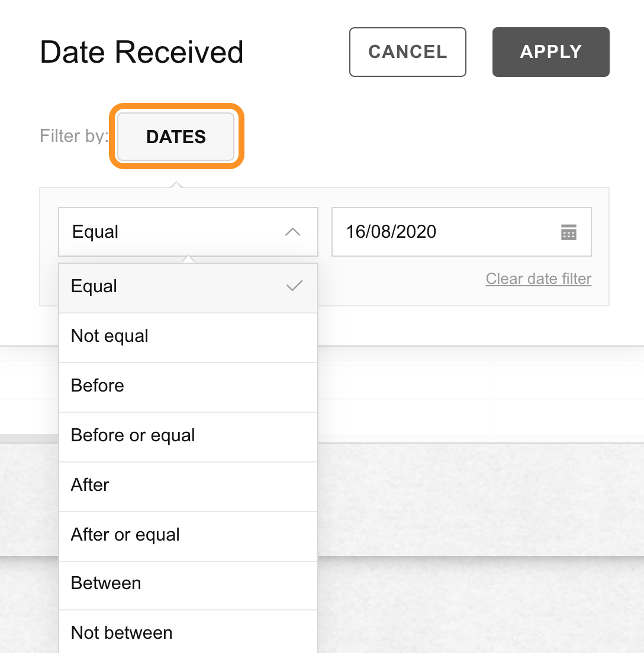Click the Clear date filter link

point(538,279)
